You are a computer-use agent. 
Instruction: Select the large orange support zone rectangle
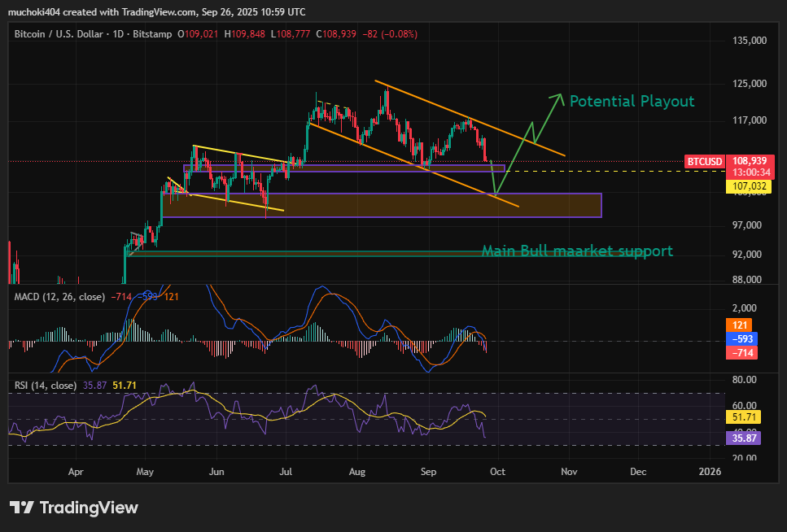click(x=382, y=205)
